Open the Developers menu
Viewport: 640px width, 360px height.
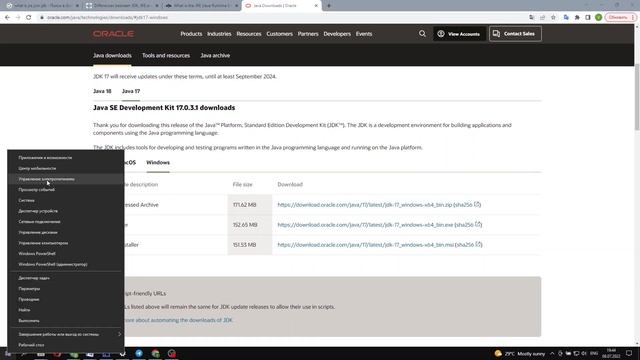[337, 34]
